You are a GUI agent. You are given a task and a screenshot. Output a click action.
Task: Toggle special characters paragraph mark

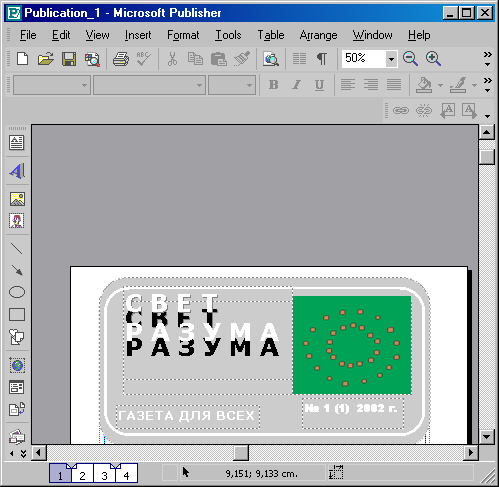pos(322,59)
